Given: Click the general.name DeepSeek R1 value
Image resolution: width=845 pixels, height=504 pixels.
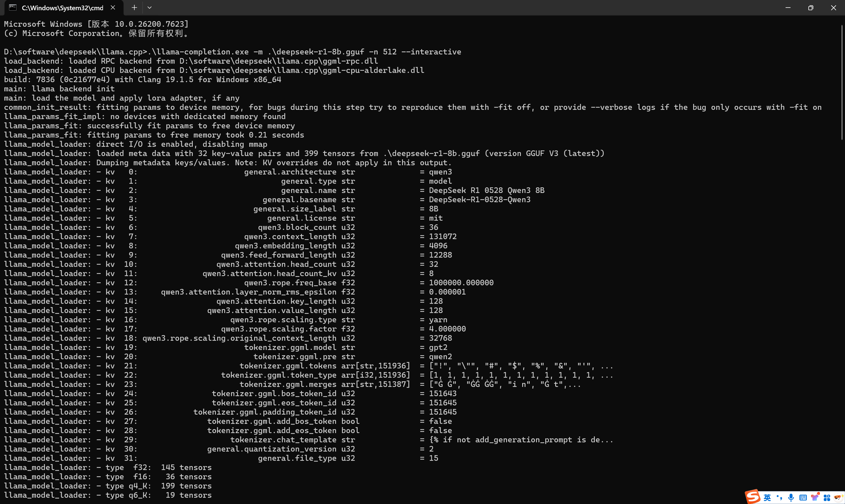Looking at the screenshot, I should coord(487,190).
